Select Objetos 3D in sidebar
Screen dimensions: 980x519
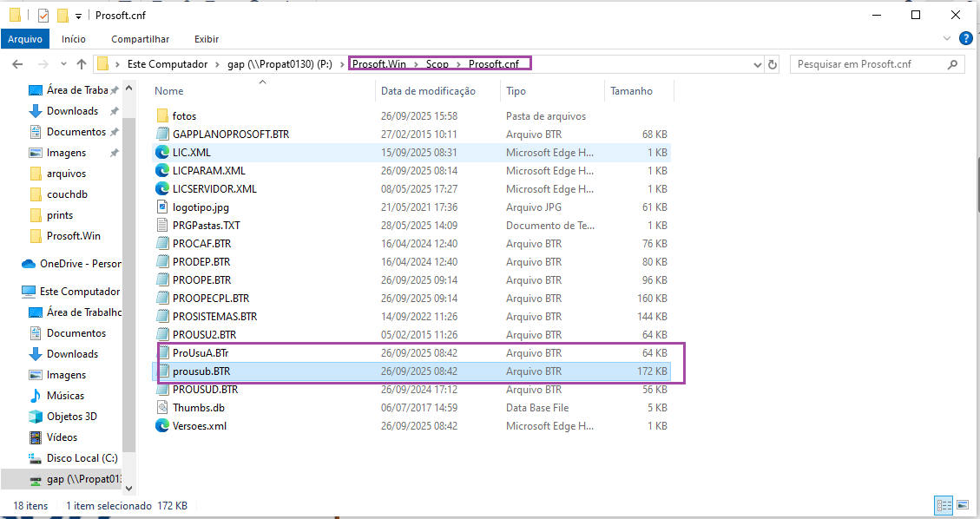(62, 417)
